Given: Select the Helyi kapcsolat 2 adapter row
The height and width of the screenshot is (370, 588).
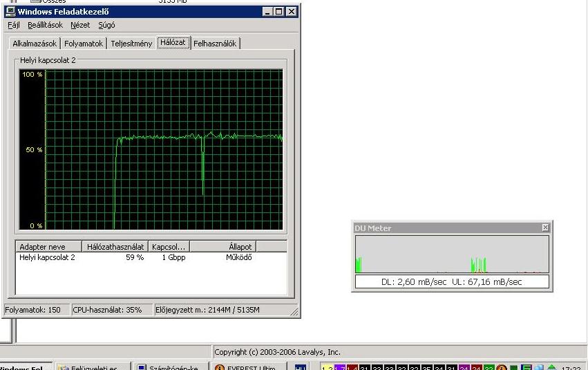Looking at the screenshot, I should (48, 257).
